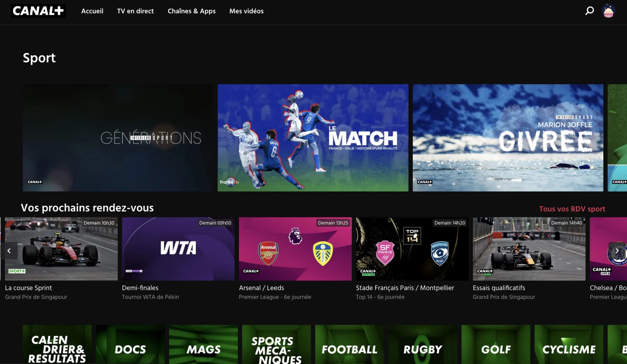The width and height of the screenshot is (627, 364).
Task: Open the search magnifier icon
Action: (589, 11)
